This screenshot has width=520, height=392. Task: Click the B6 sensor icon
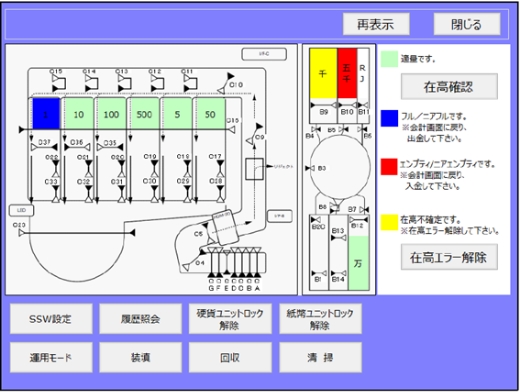(362, 129)
